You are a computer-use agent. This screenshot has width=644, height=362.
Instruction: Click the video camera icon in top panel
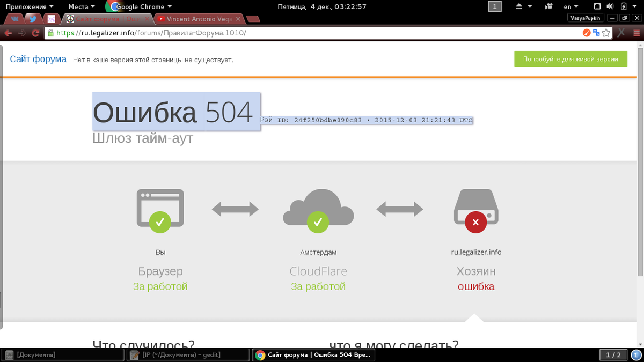pos(548,6)
